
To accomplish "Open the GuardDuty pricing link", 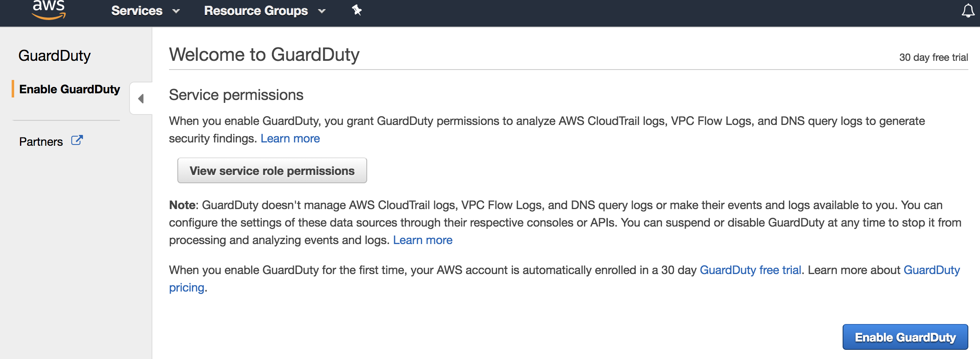I will point(931,270).
